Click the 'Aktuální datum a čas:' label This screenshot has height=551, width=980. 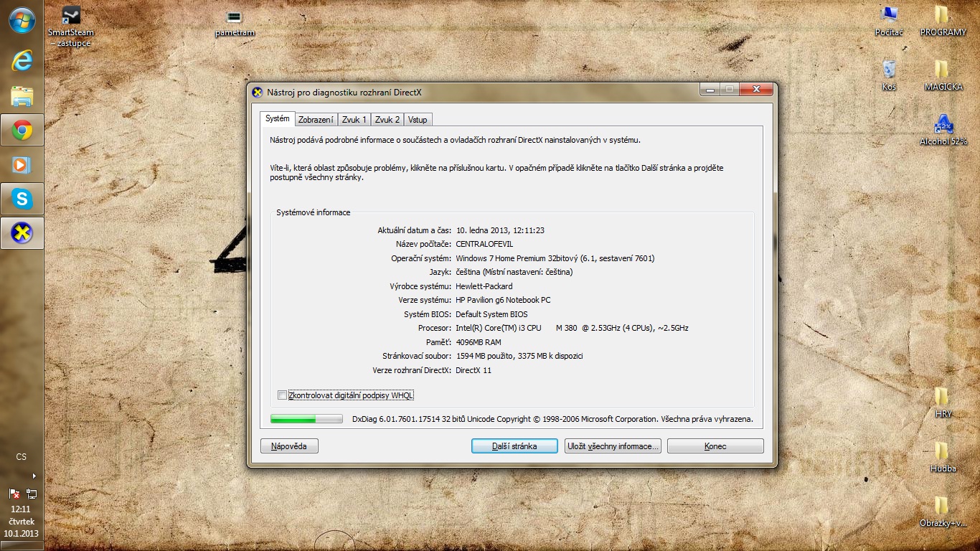(415, 230)
